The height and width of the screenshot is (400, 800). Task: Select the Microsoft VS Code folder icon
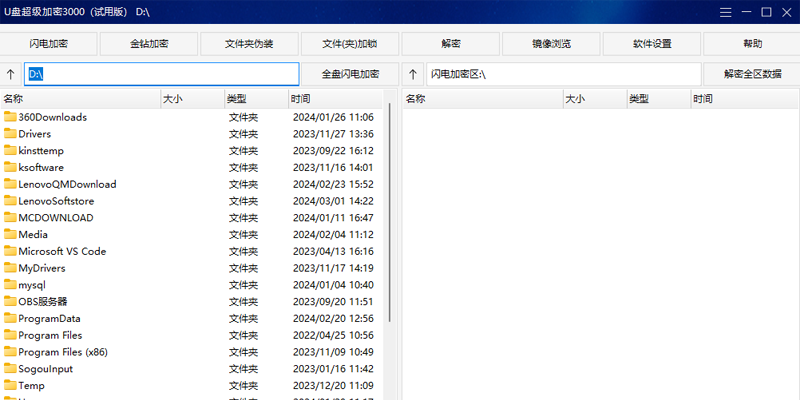(x=10, y=251)
